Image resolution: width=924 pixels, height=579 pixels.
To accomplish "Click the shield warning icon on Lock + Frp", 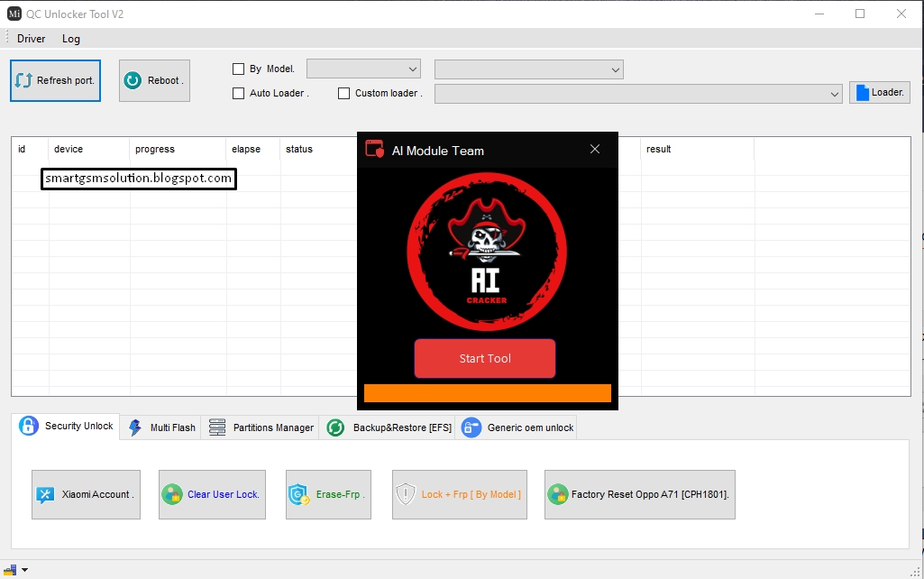I will coord(406,494).
